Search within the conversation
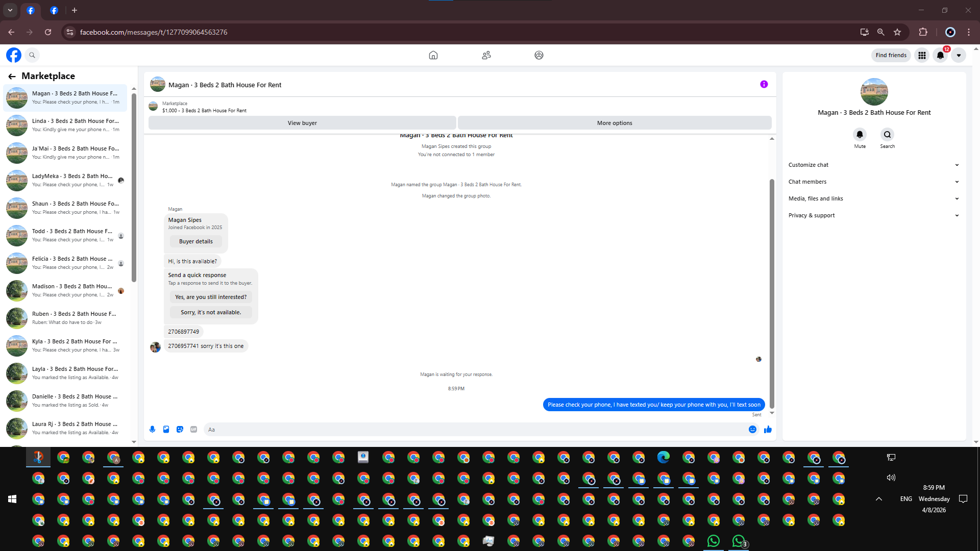Viewport: 980px width, 551px height. tap(887, 135)
